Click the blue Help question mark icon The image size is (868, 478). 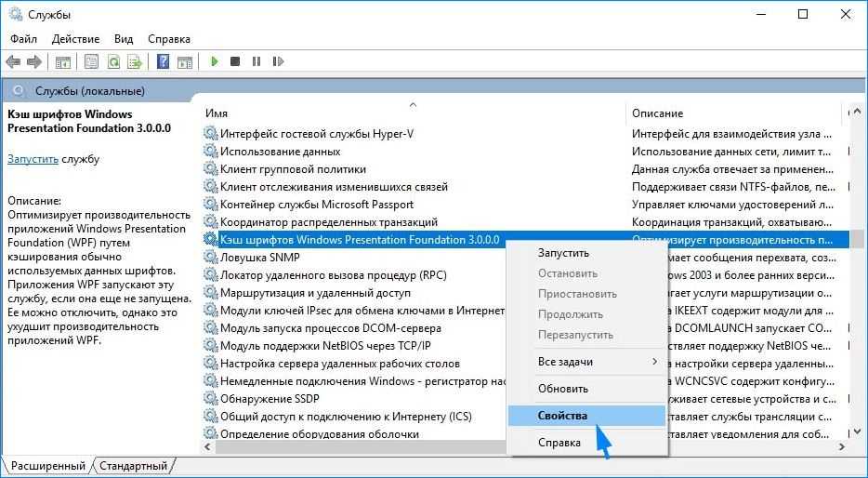coord(163,62)
